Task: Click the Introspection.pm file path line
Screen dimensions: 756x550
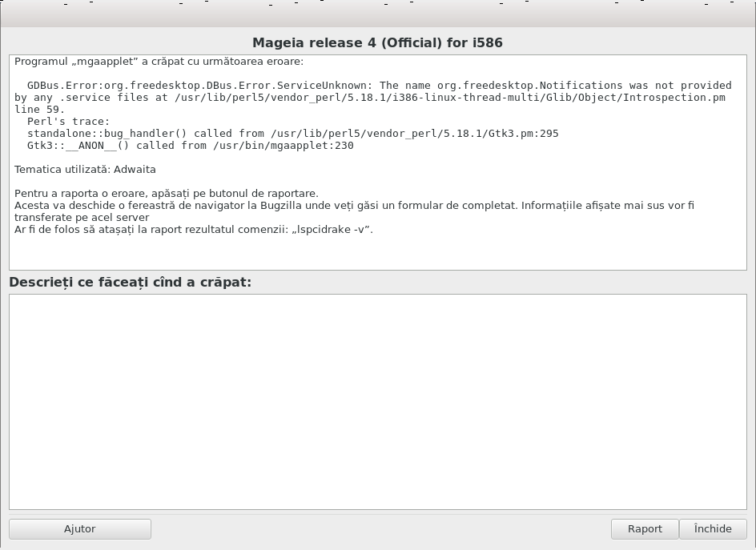Action: tap(370, 98)
